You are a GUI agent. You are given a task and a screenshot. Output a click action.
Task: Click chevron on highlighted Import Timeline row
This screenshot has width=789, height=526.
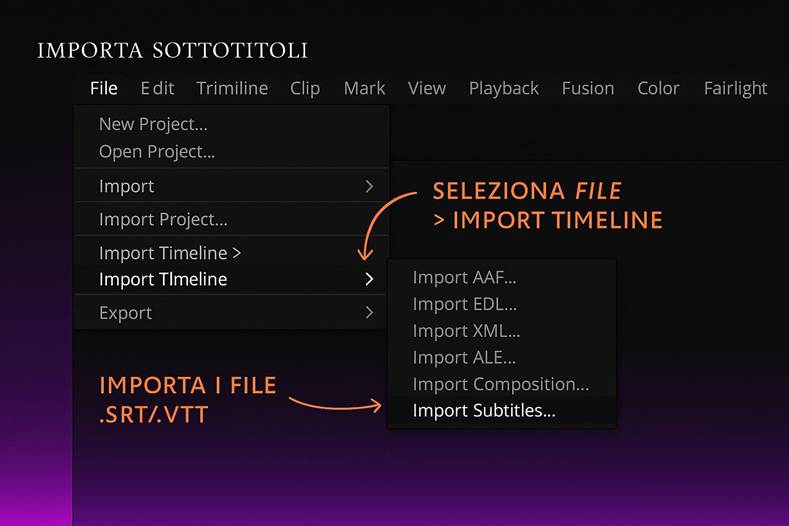[369, 280]
